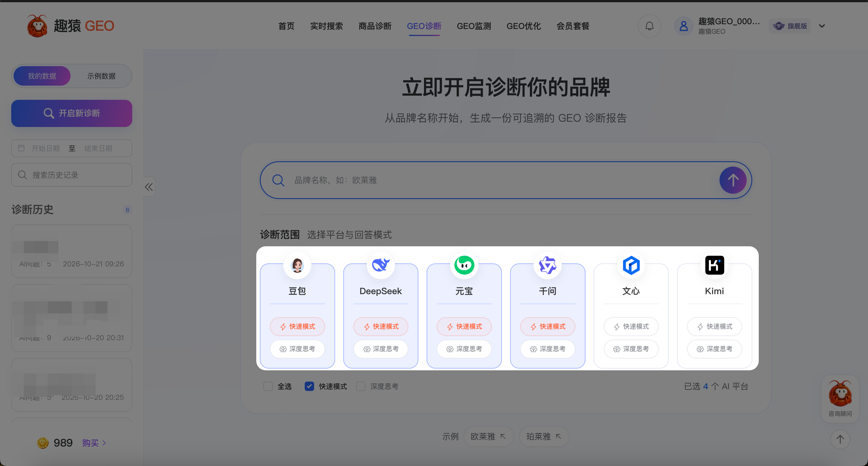Tick the 全选 checkbox

(x=268, y=386)
